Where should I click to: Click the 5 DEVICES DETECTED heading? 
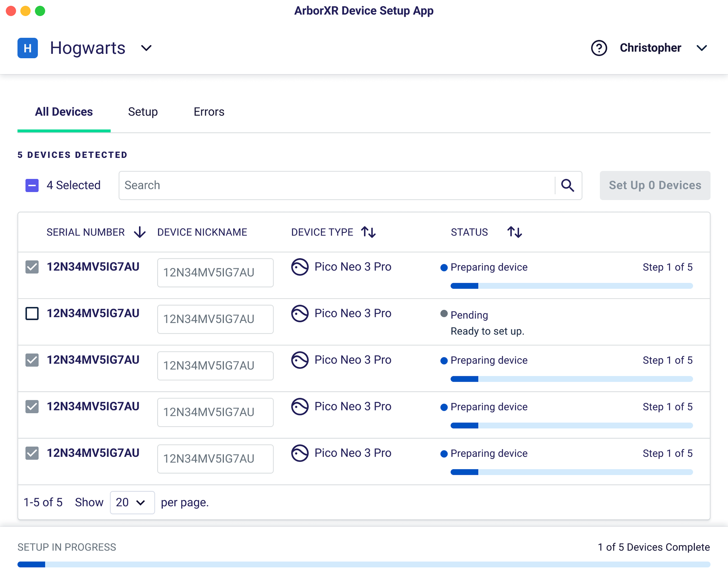[x=72, y=155]
